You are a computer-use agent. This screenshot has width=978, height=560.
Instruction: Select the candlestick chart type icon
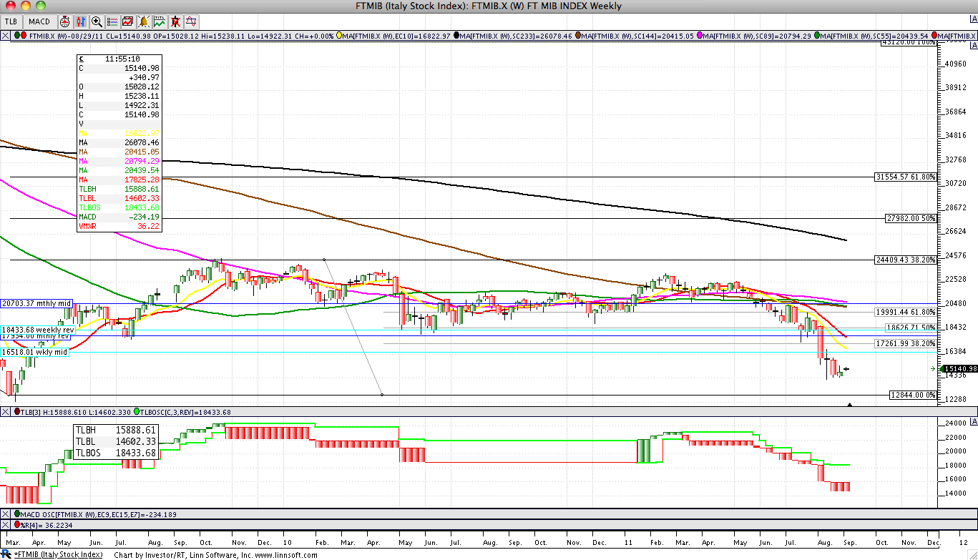click(x=81, y=21)
